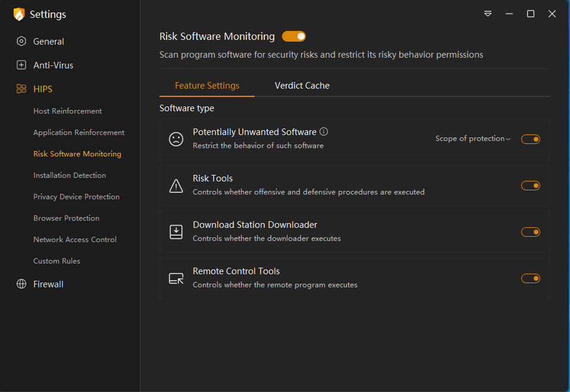Switch off Download Station Downloader toggle
Screen dimensions: 570x392
pos(530,232)
